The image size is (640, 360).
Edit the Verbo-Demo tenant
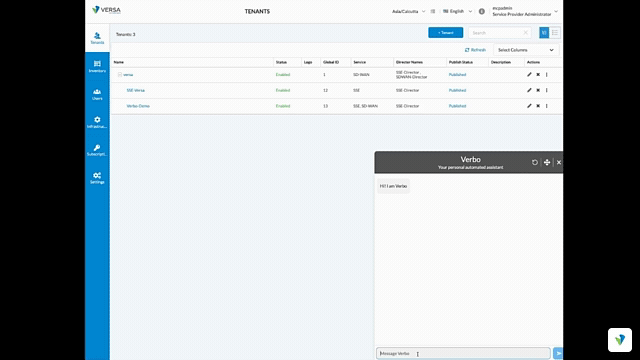[x=529, y=106]
